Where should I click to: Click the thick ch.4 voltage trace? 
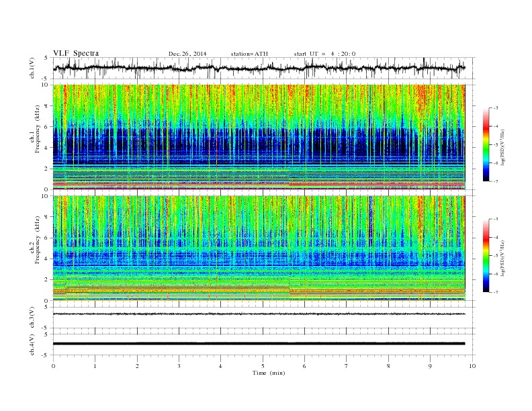click(x=259, y=344)
